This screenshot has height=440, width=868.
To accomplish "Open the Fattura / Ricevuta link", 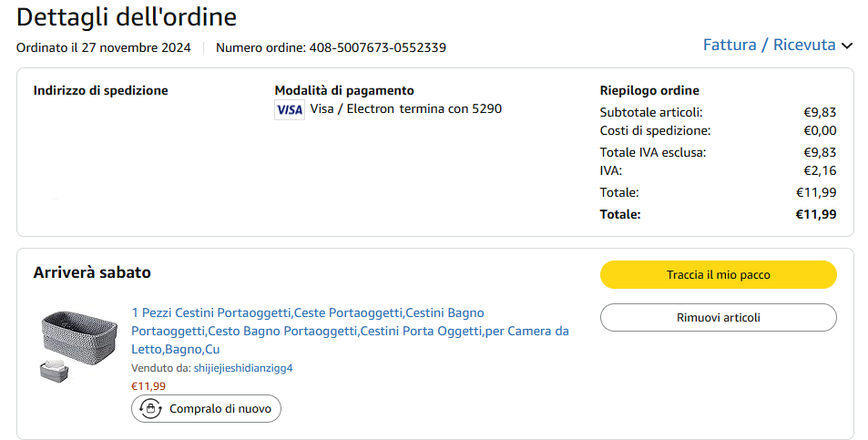I will pyautogui.click(x=769, y=45).
